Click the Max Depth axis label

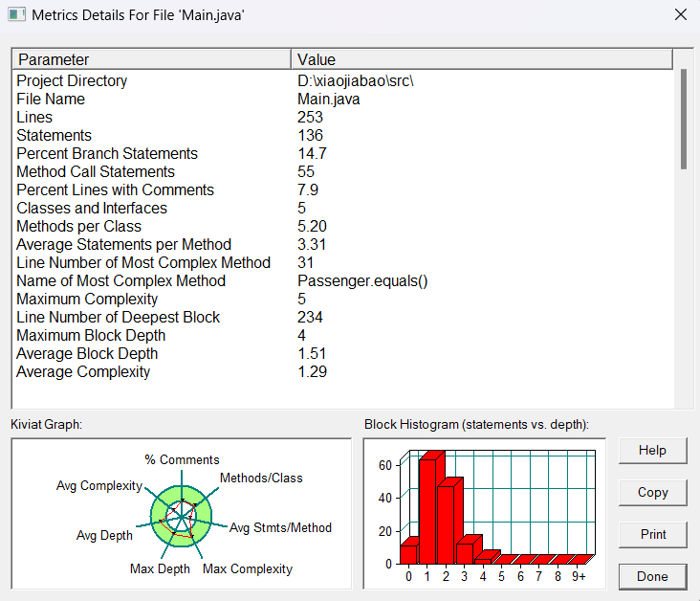pyautogui.click(x=160, y=568)
